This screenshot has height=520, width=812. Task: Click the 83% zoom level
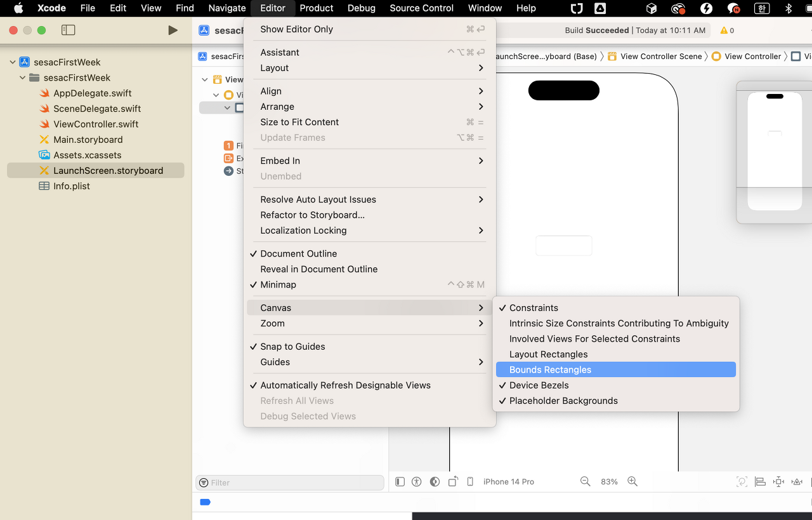pos(609,482)
